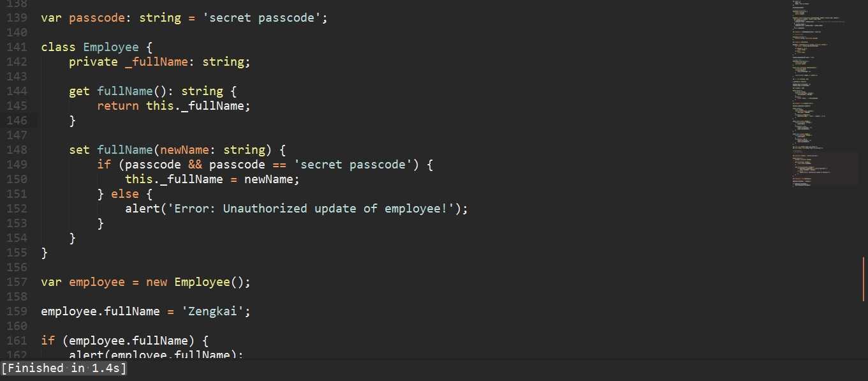Click line number 146 in the gutter

tap(17, 121)
